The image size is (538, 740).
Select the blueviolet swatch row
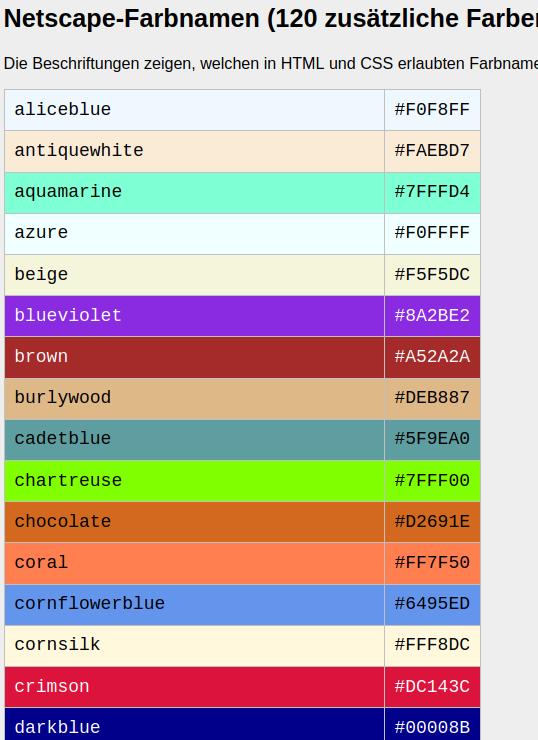[x=243, y=316]
